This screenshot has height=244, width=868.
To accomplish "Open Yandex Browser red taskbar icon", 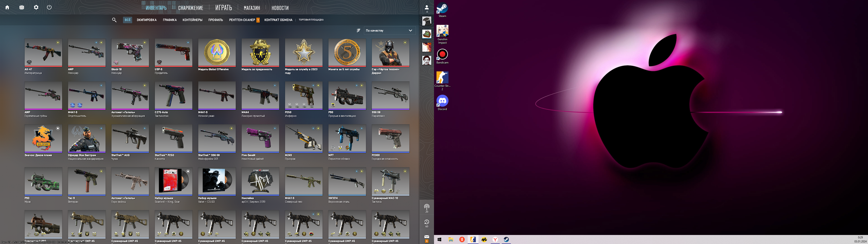I will 462,240.
